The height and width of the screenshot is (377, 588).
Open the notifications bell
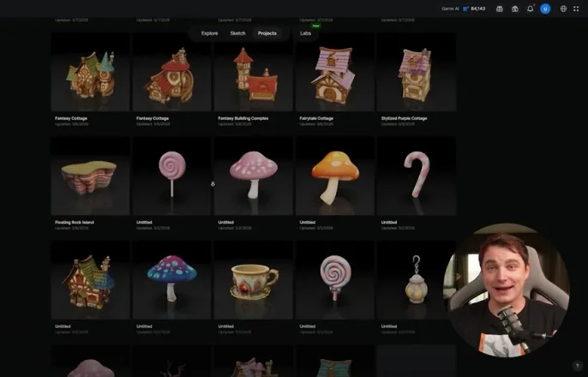pos(531,9)
